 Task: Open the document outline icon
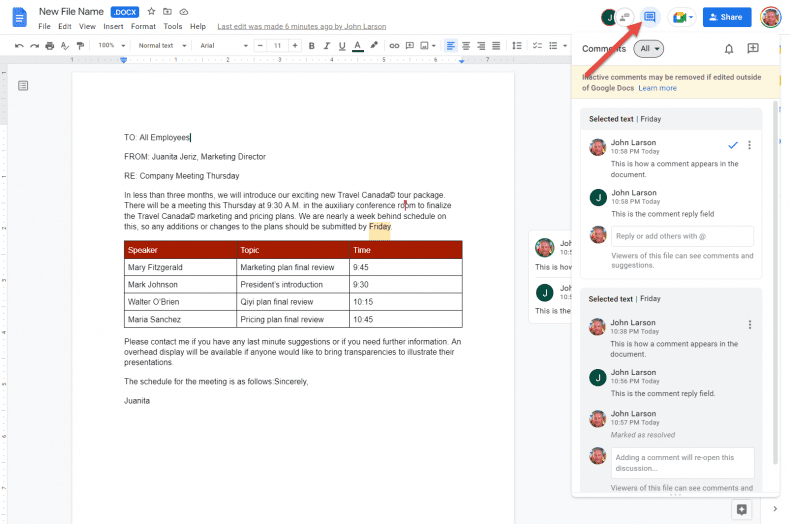[23, 86]
